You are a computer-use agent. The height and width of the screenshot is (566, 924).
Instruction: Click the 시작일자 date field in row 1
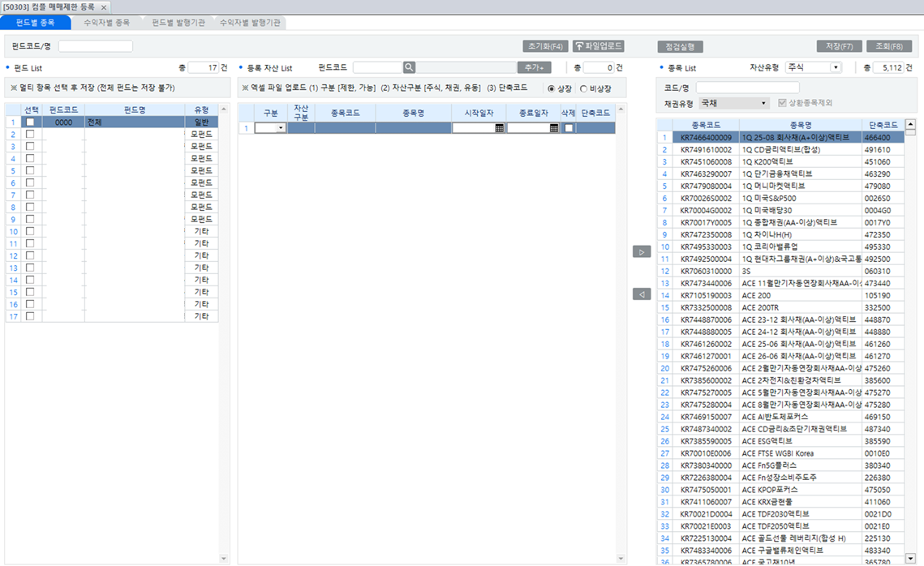point(474,128)
